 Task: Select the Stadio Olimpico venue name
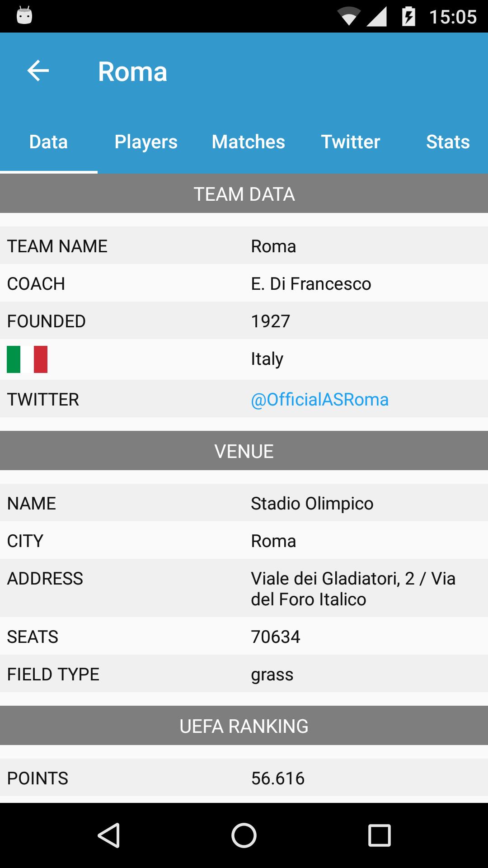[x=312, y=504]
